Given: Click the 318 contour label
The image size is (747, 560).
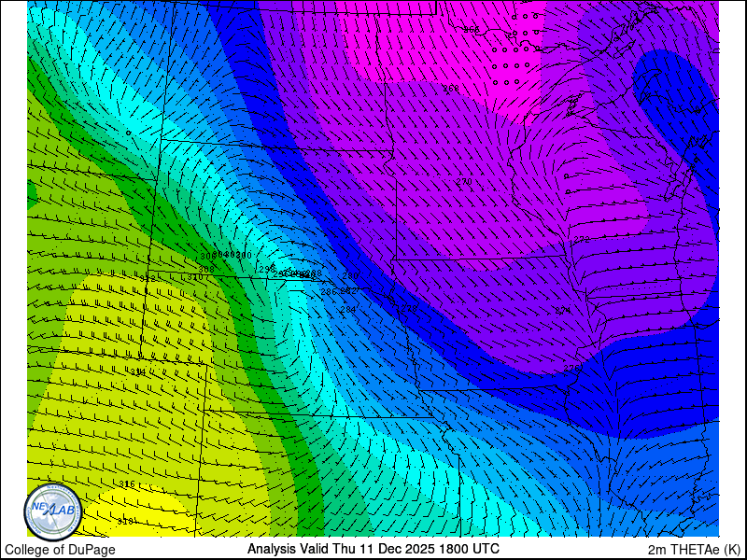Looking at the screenshot, I should click(125, 522).
